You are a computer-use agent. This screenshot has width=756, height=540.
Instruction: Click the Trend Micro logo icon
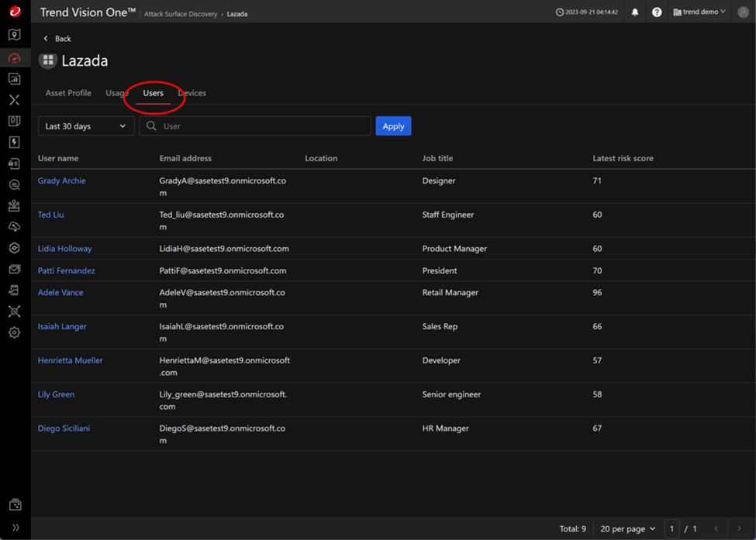pyautogui.click(x=15, y=11)
